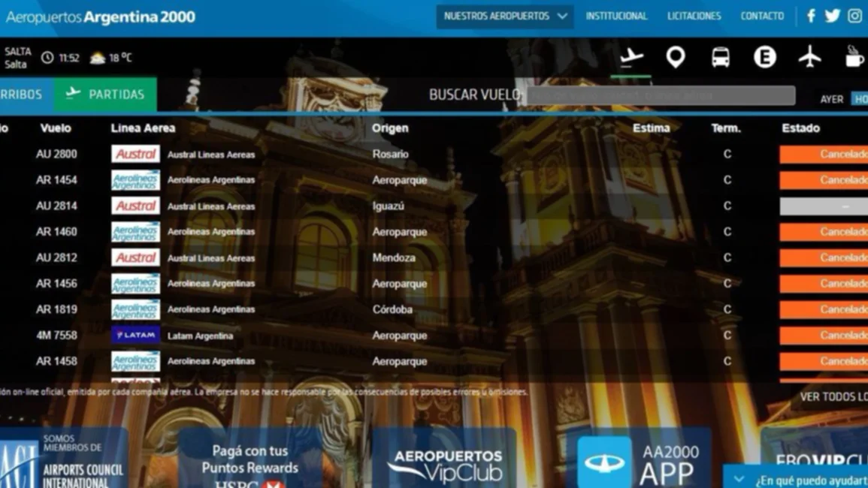Click the LATAM logo for flight 4M 7558
The width and height of the screenshot is (868, 488).
click(135, 335)
